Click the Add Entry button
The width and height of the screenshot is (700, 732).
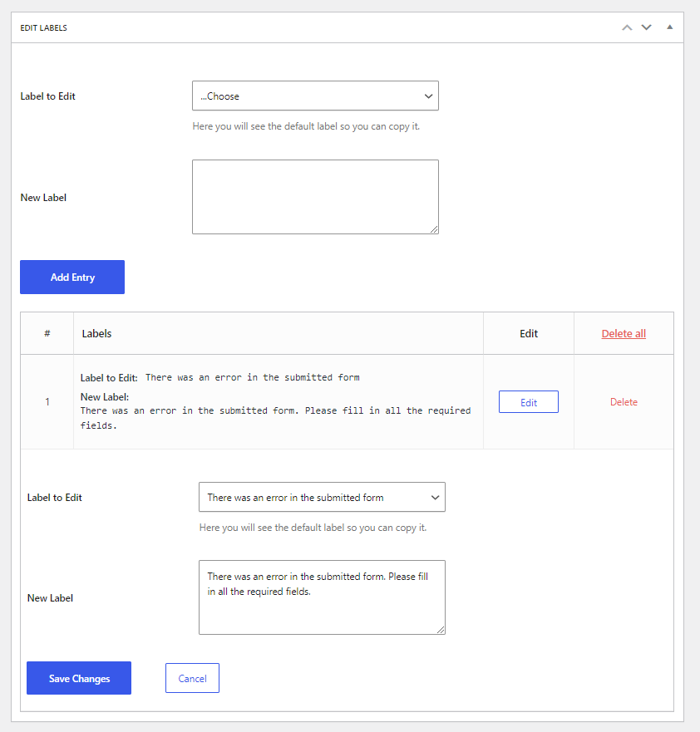(72, 278)
